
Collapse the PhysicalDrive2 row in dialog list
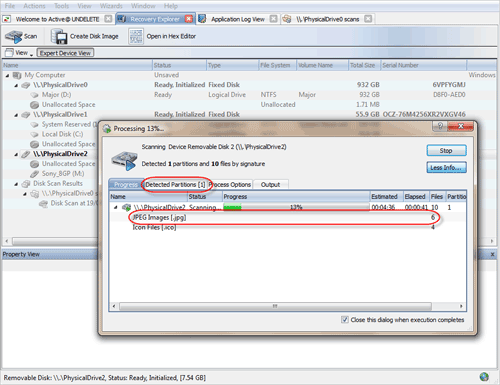(116, 207)
